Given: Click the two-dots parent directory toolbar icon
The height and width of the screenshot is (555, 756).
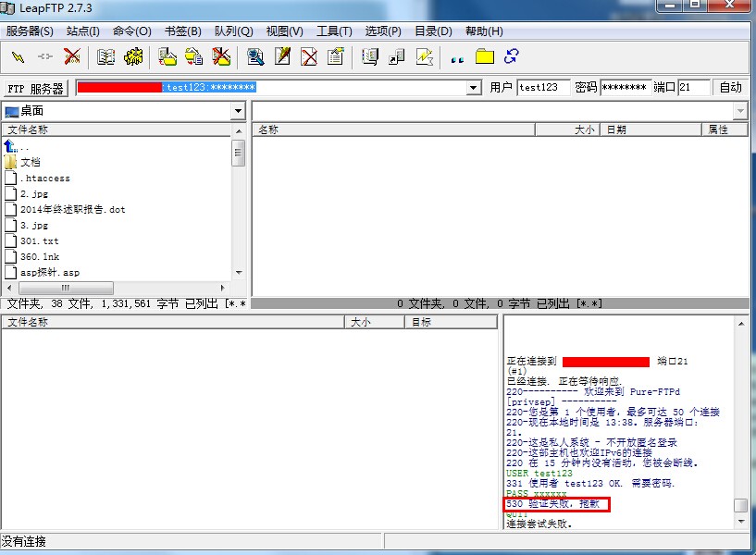Looking at the screenshot, I should pos(457,59).
